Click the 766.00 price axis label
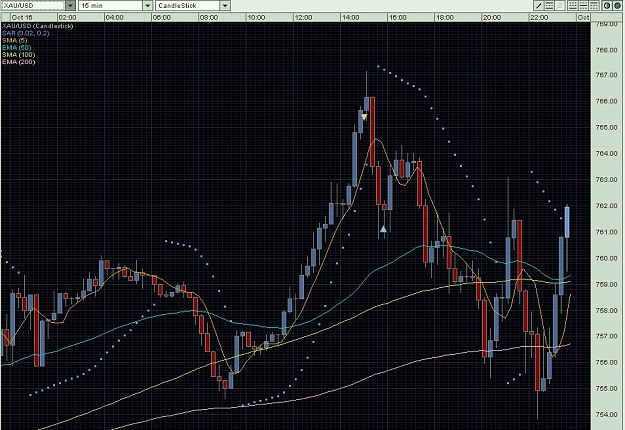This screenshot has height=430, width=625. 606,101
